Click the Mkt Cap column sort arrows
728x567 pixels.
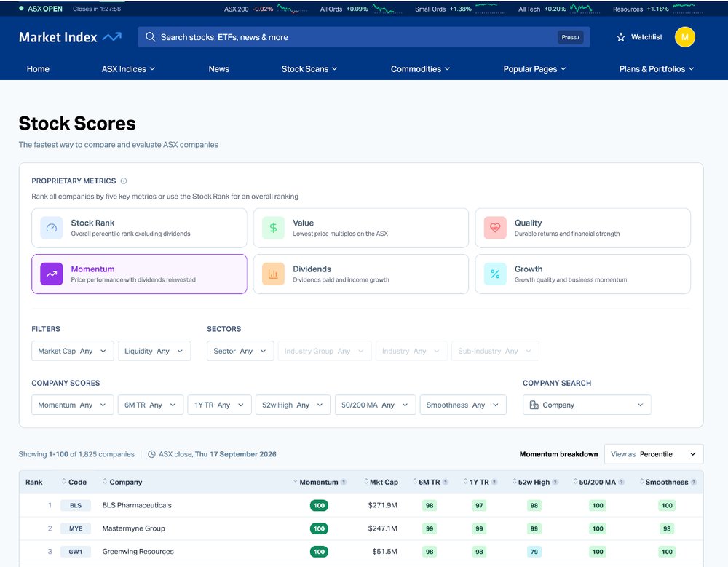366,482
